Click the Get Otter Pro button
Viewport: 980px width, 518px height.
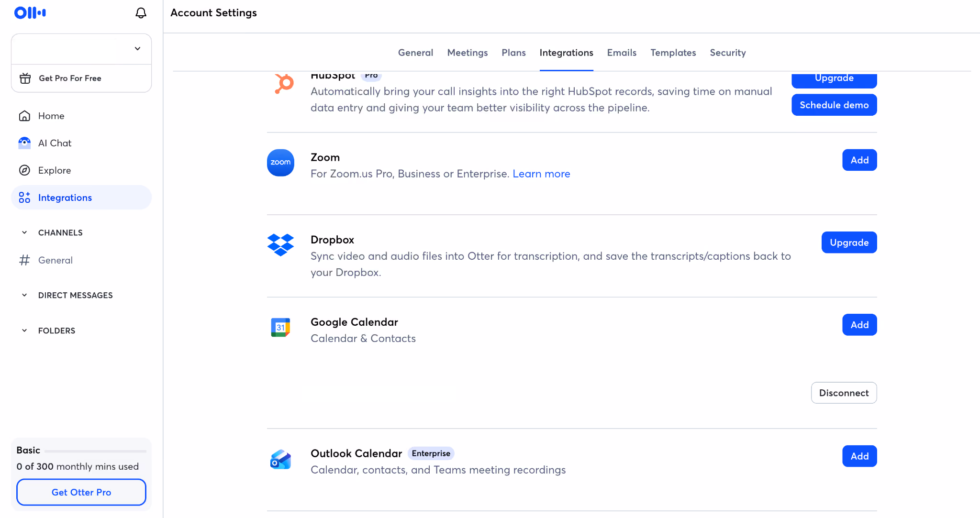(x=81, y=492)
